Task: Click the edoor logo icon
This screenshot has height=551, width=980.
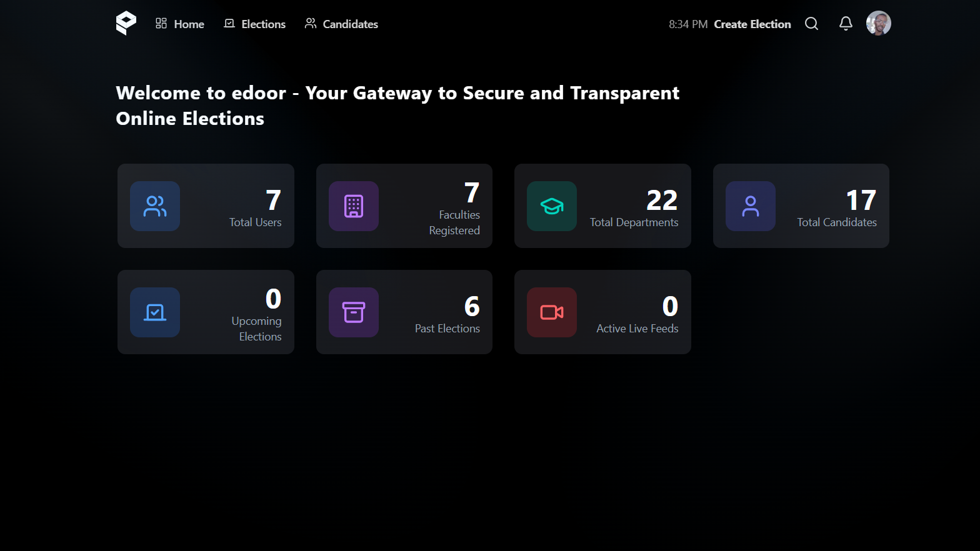Action: point(126,23)
